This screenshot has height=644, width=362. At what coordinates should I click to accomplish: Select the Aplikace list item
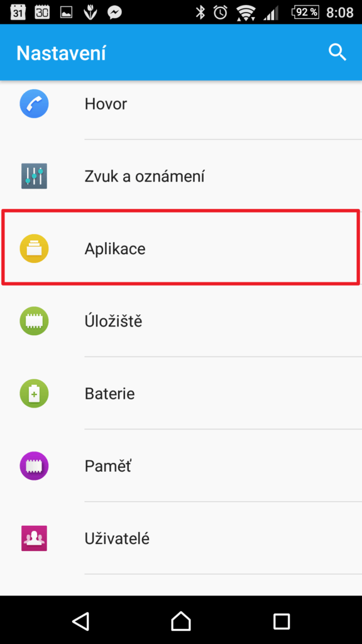[x=181, y=248]
